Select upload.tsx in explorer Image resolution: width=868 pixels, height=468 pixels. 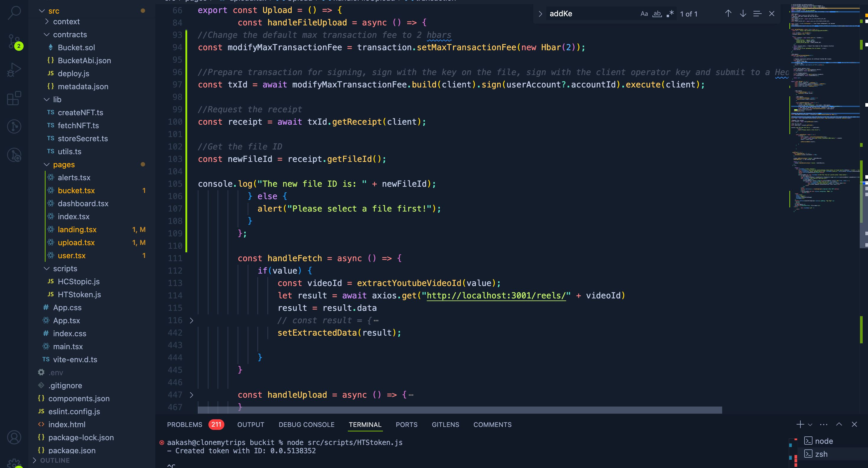[76, 243]
